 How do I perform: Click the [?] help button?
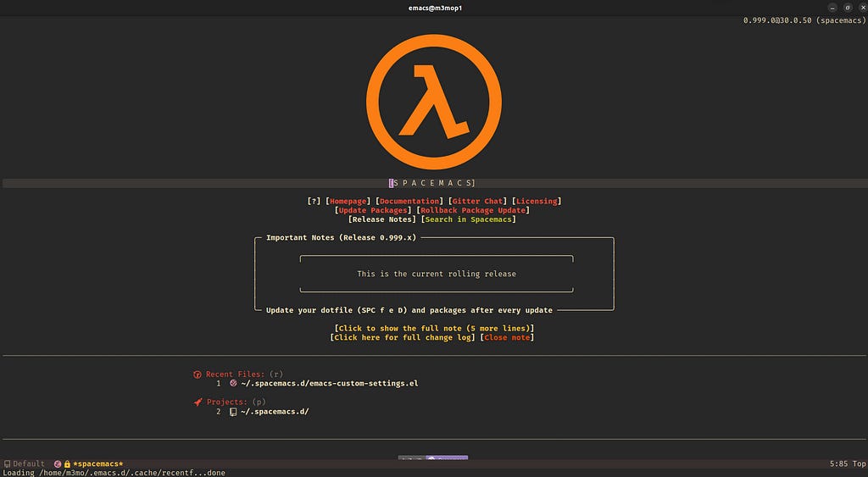[314, 201]
